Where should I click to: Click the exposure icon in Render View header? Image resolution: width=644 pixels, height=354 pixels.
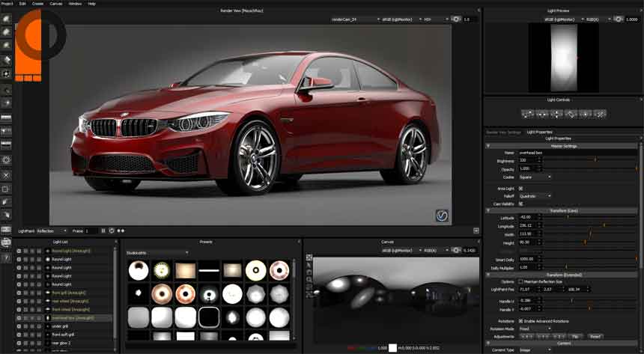pyautogui.click(x=456, y=19)
